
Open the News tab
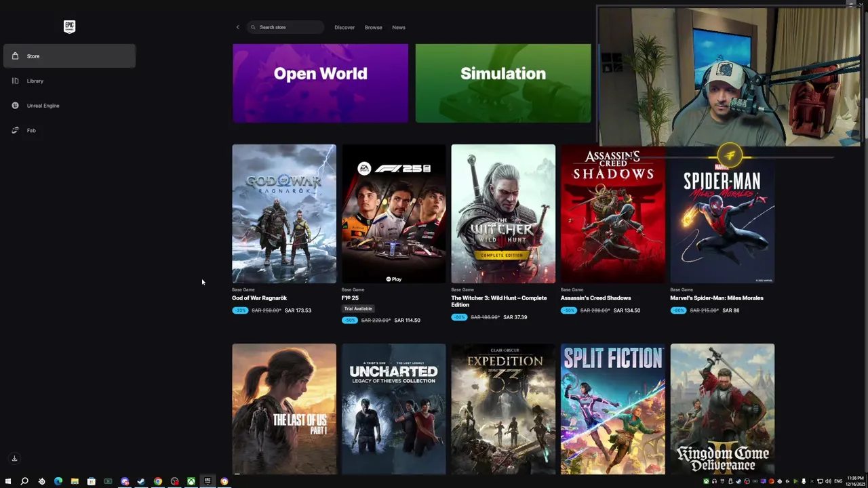point(399,27)
